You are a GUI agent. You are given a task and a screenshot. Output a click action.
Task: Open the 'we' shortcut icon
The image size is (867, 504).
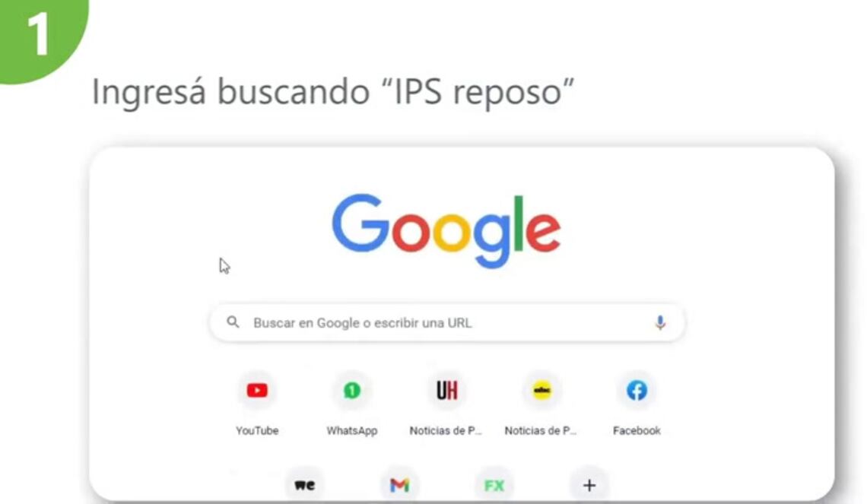[x=305, y=485]
